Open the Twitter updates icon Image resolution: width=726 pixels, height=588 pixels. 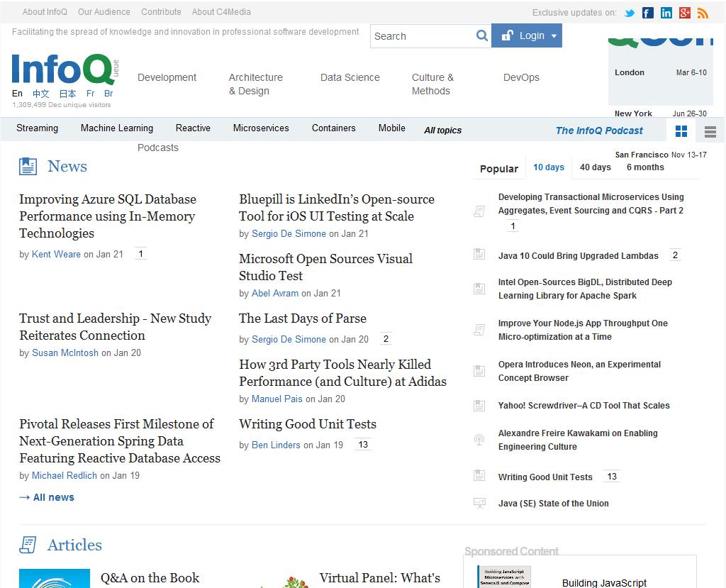tap(630, 13)
